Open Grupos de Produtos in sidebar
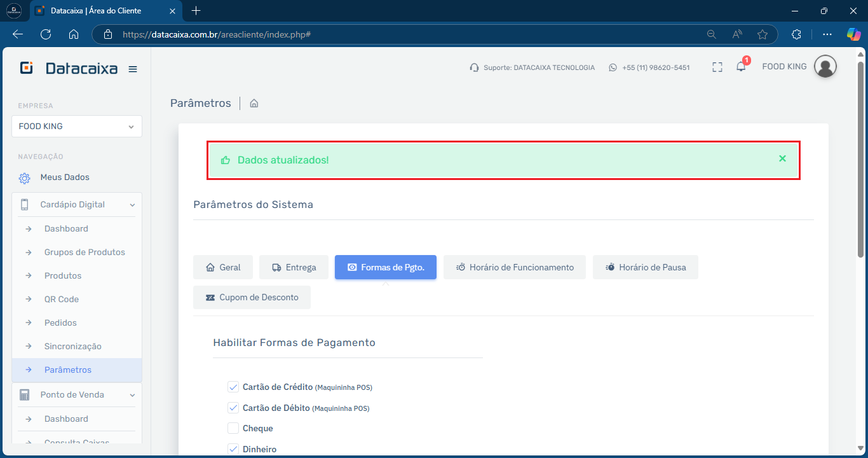This screenshot has height=458, width=868. coord(85,253)
